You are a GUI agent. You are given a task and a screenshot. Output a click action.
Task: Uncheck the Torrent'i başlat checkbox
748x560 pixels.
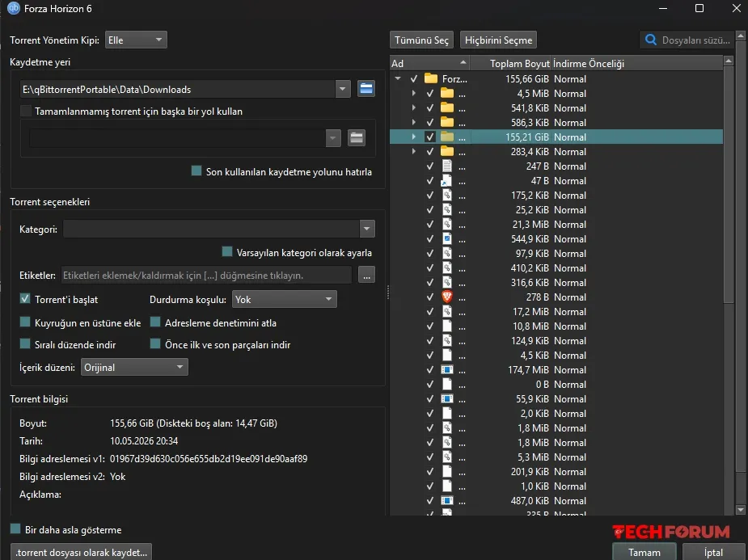tap(25, 299)
